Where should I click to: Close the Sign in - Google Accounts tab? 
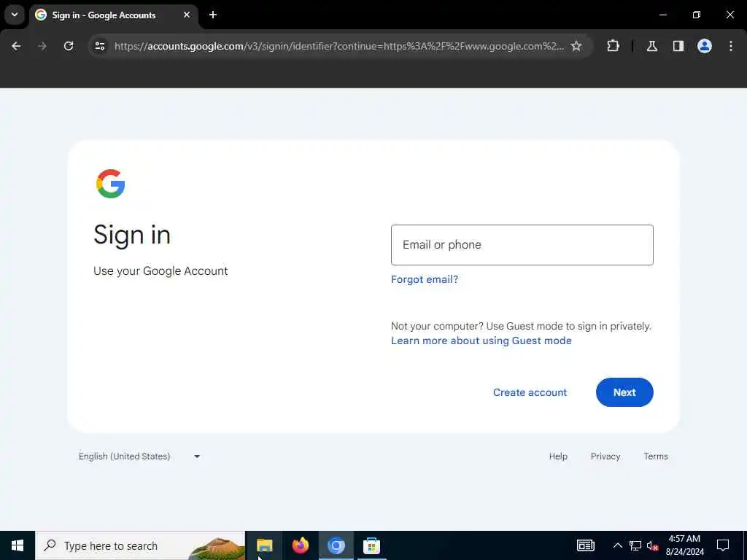click(x=187, y=15)
